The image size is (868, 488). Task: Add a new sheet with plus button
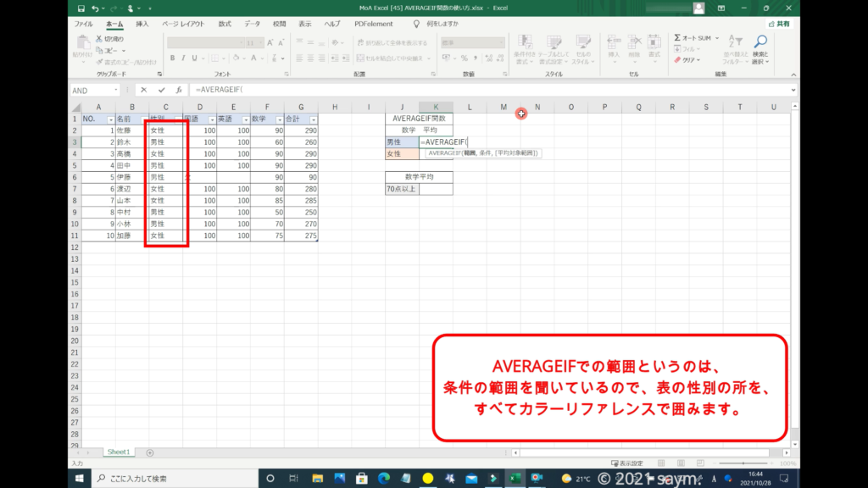(x=150, y=452)
